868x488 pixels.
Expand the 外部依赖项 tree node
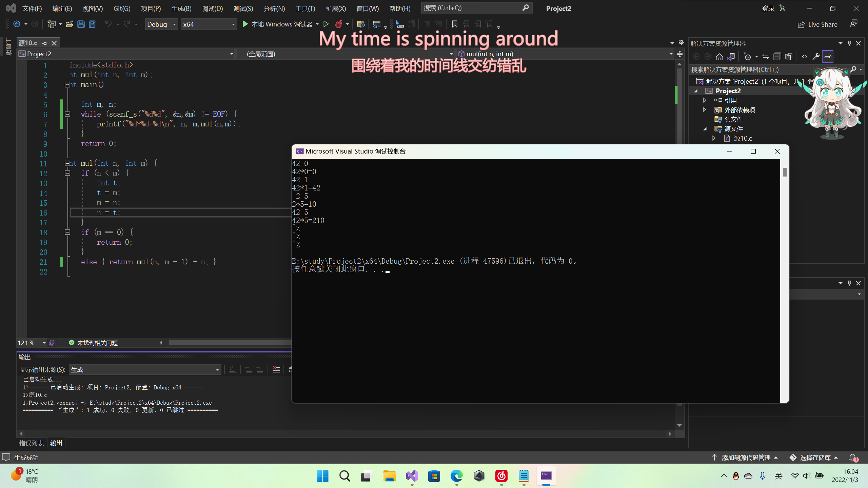(x=705, y=110)
